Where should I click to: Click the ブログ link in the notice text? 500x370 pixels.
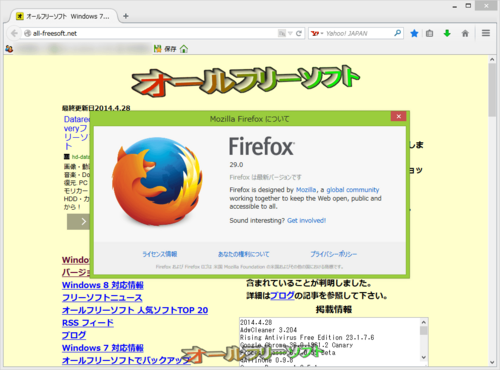point(282,295)
